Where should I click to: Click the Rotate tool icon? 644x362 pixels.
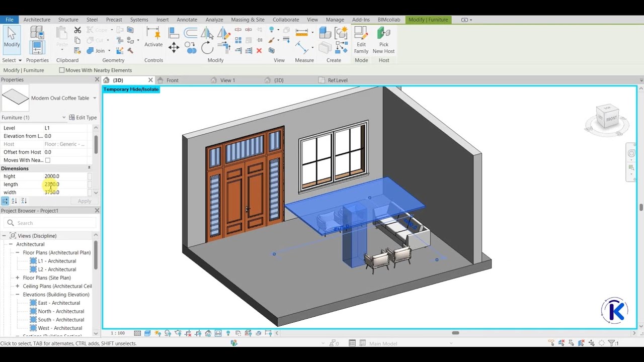click(207, 48)
